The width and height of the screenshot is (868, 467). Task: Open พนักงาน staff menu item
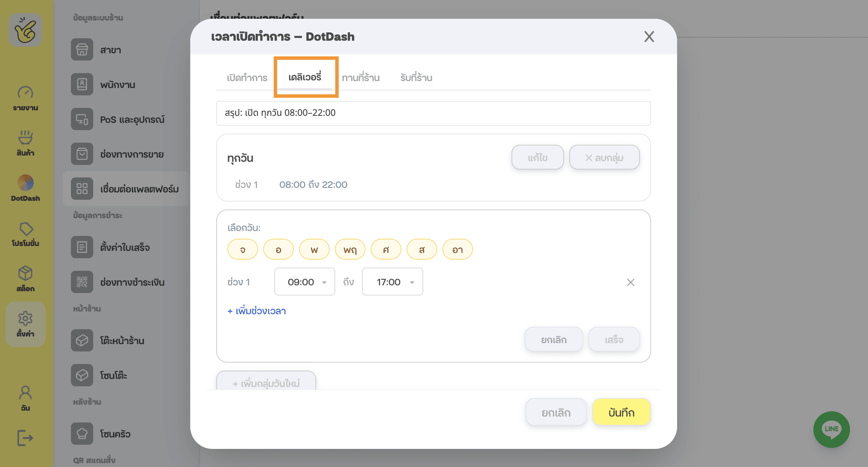(126, 85)
